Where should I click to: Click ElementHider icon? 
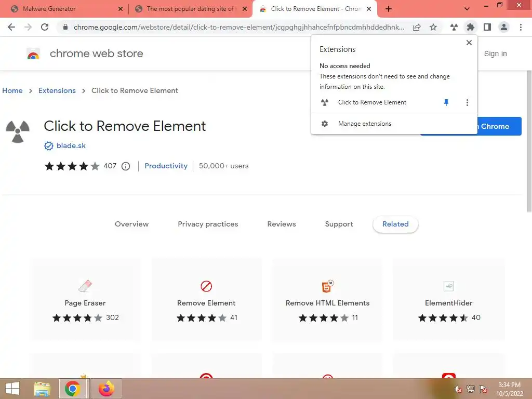(448, 286)
